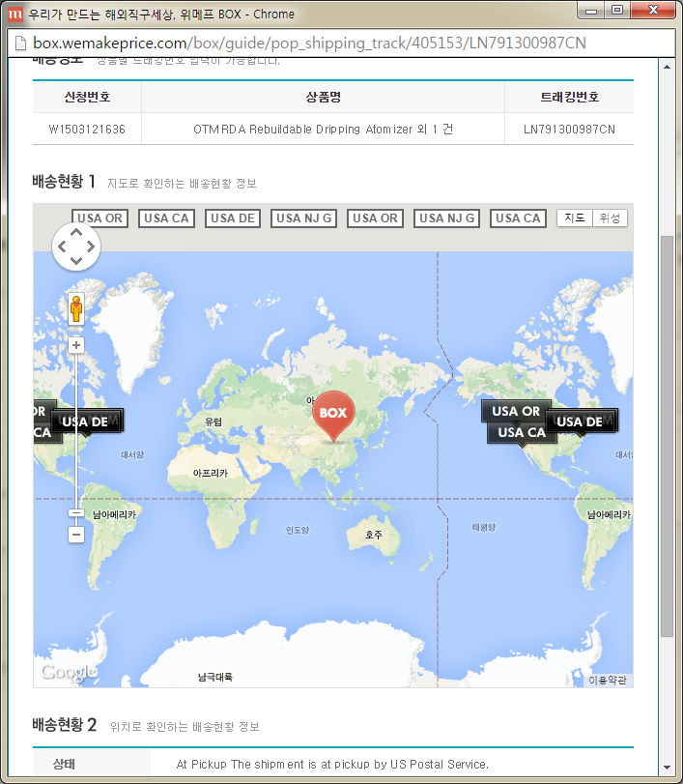683x784 pixels.
Task: Click USA DE marker on right map side
Action: coord(582,421)
